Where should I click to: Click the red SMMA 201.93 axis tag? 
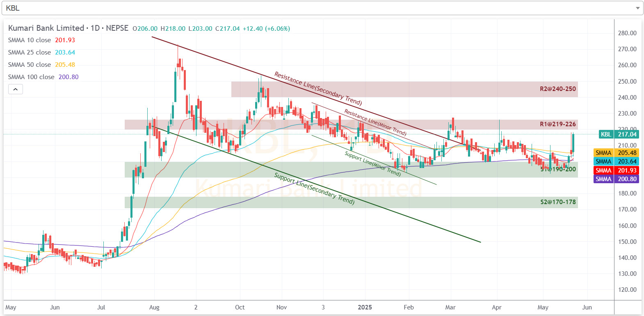(616, 170)
